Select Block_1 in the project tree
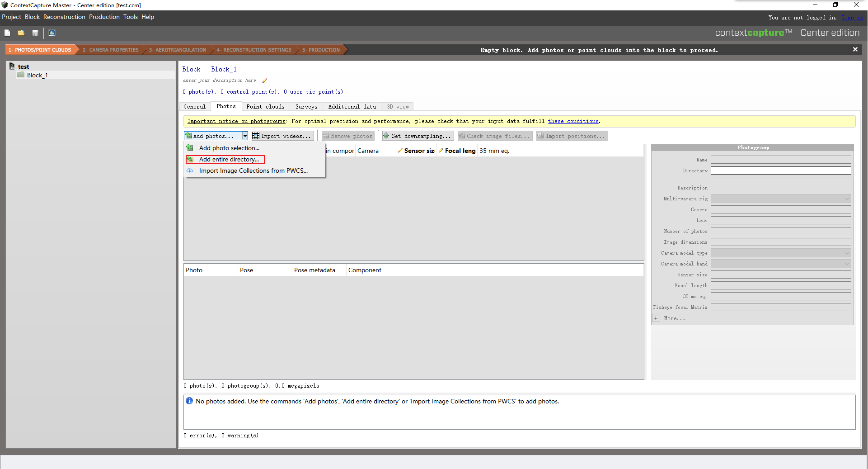The height and width of the screenshot is (469, 868). click(37, 75)
